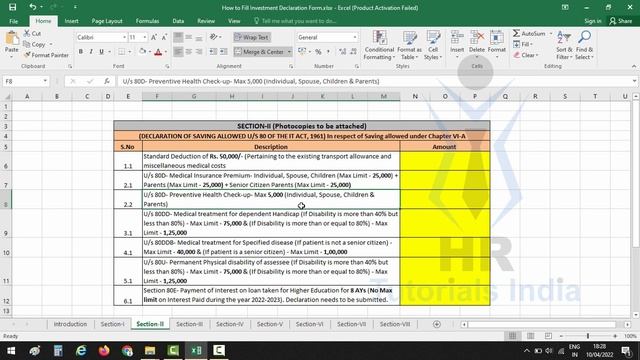Switch to the Formulas ribbon tab
This screenshot has height=360, width=640.
click(x=147, y=21)
